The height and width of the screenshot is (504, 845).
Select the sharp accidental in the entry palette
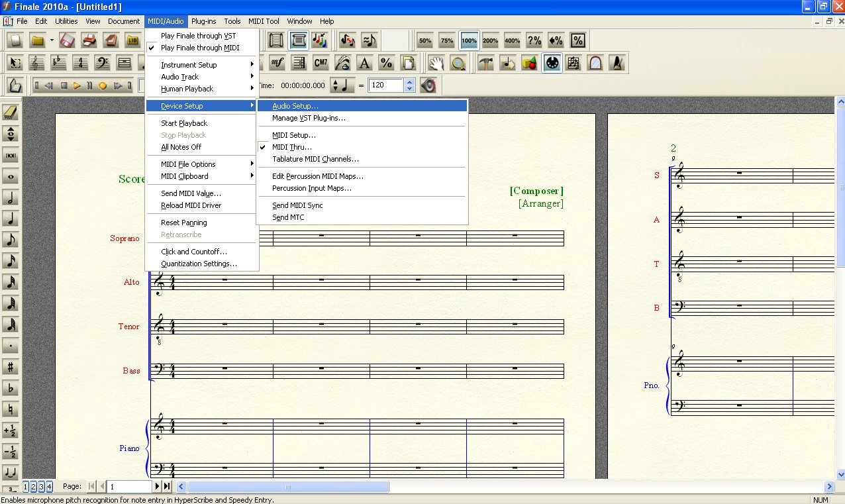(11, 367)
